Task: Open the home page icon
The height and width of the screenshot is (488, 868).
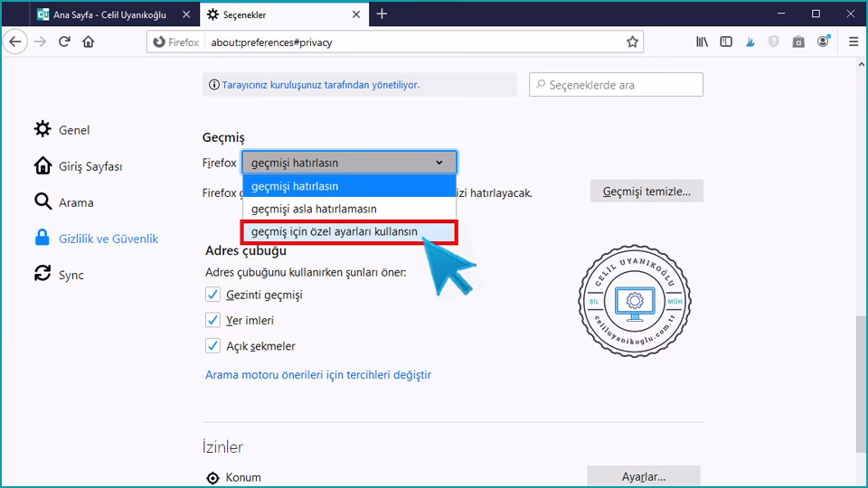Action: [89, 42]
